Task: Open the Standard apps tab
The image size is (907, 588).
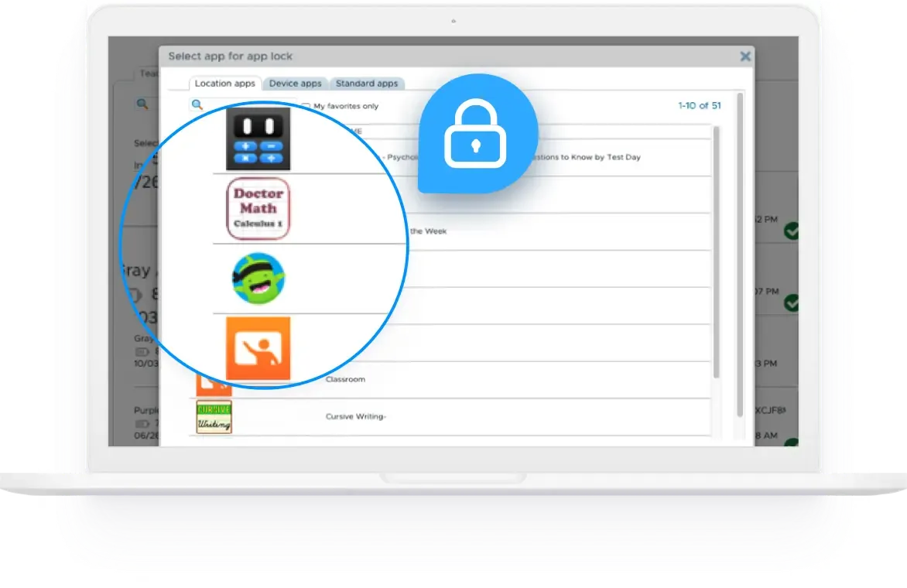Action: (367, 84)
